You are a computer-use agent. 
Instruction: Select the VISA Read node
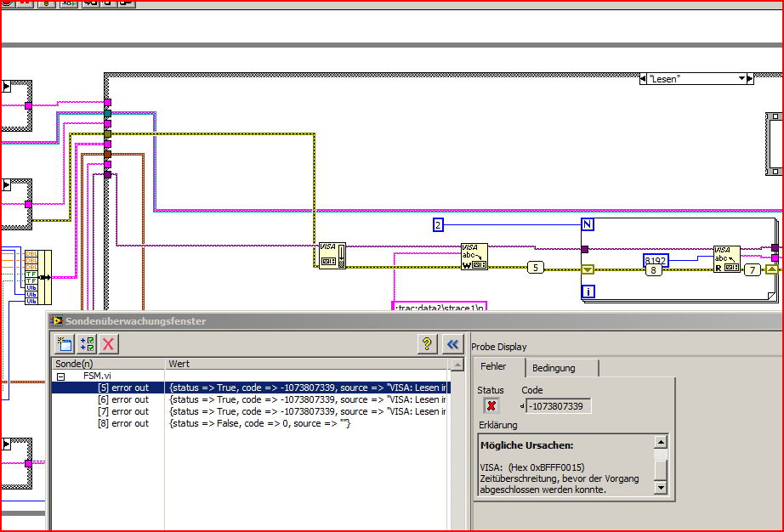(726, 259)
